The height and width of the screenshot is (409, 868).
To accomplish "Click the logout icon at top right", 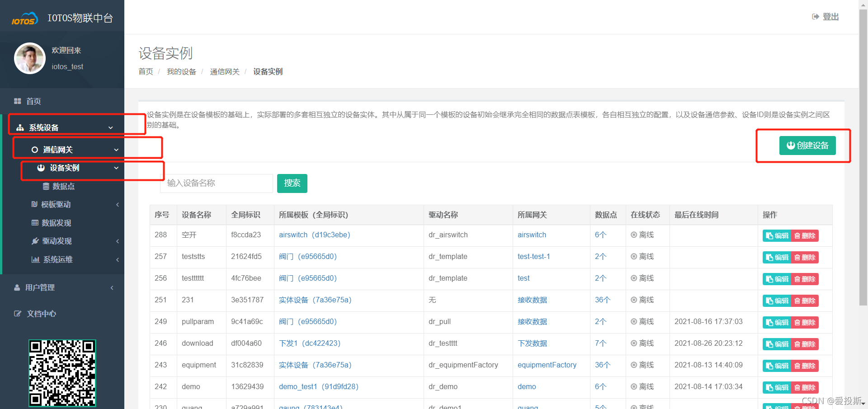I will (815, 17).
